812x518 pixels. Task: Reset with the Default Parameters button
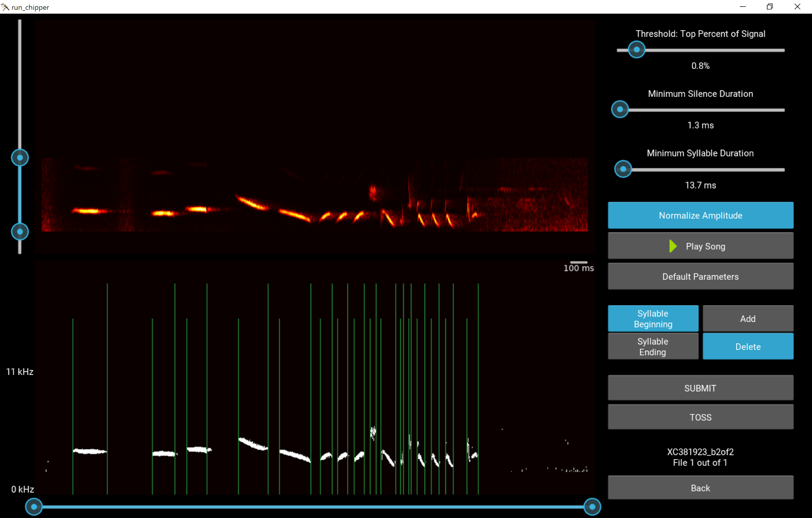tap(700, 277)
